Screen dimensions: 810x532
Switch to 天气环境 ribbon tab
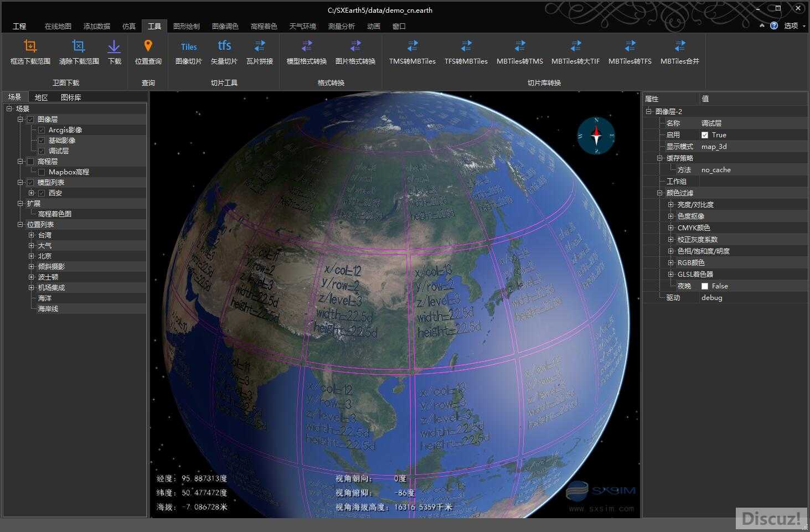point(303,26)
